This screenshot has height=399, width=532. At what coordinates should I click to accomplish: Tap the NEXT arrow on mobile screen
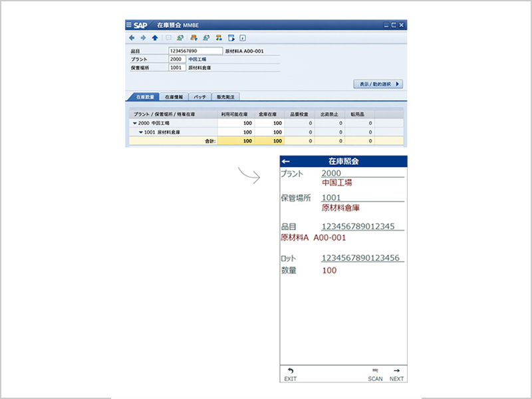pyautogui.click(x=396, y=374)
